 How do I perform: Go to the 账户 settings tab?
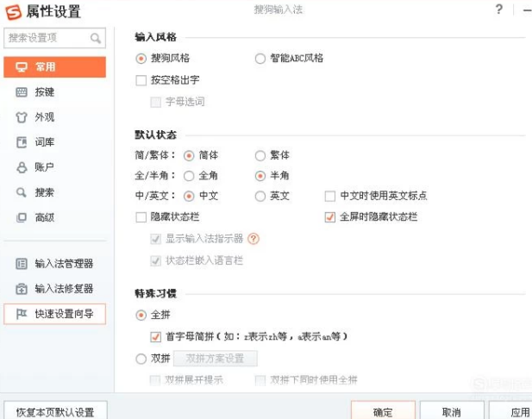point(54,167)
